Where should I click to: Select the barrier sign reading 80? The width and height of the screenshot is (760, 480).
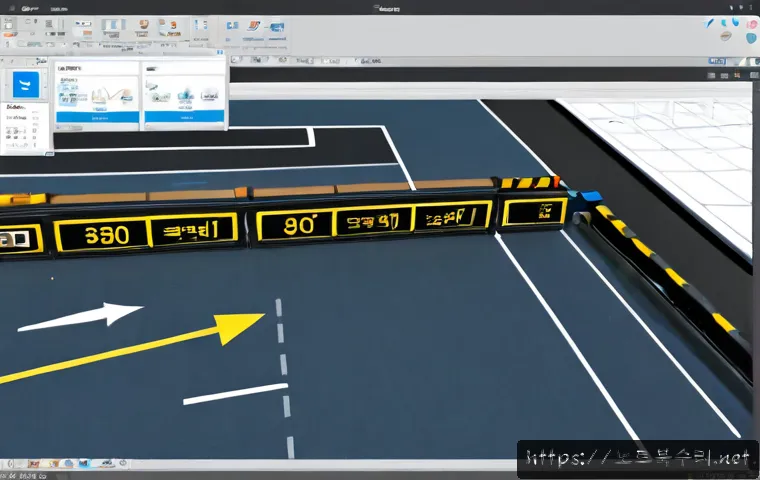coord(295,225)
